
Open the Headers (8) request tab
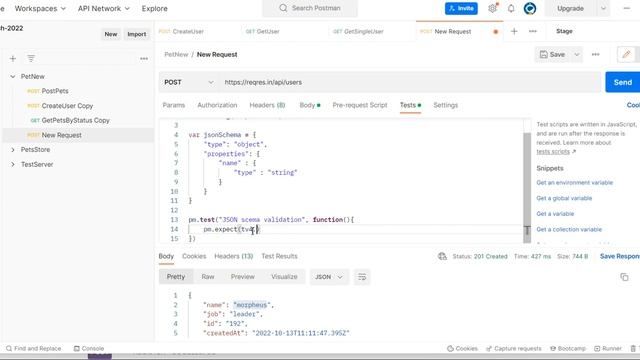pyautogui.click(x=267, y=105)
